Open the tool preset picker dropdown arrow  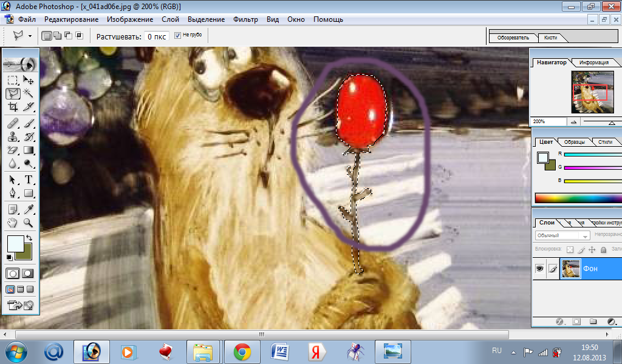point(30,36)
